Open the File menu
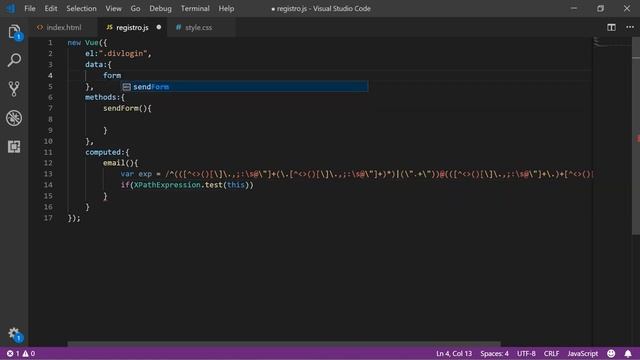Screen dimensions: 640x360 [30, 9]
